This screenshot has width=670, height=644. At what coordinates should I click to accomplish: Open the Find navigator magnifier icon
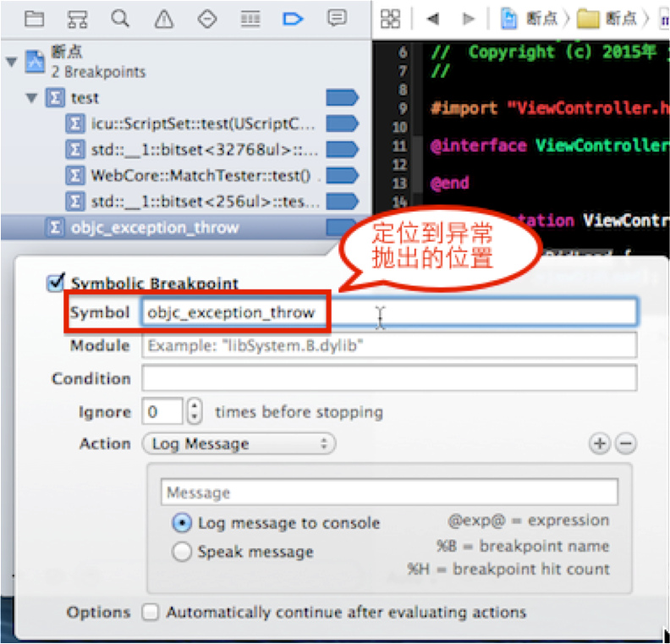pos(120,19)
